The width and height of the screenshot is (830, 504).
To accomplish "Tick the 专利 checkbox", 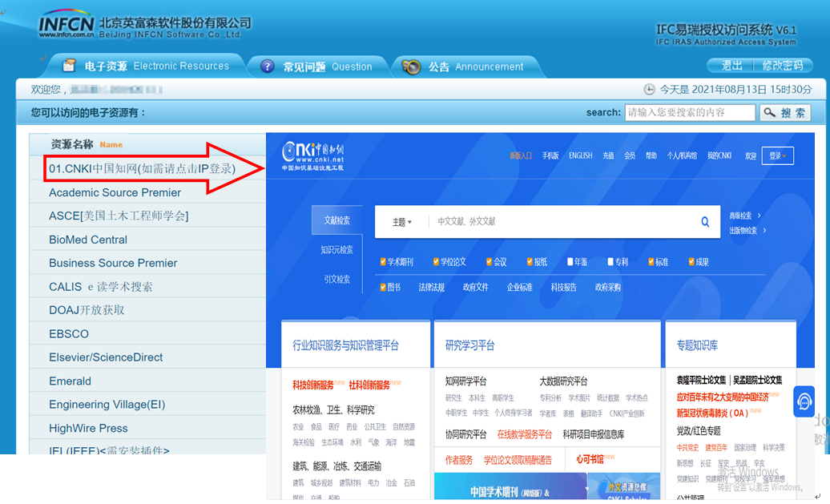I will [610, 262].
